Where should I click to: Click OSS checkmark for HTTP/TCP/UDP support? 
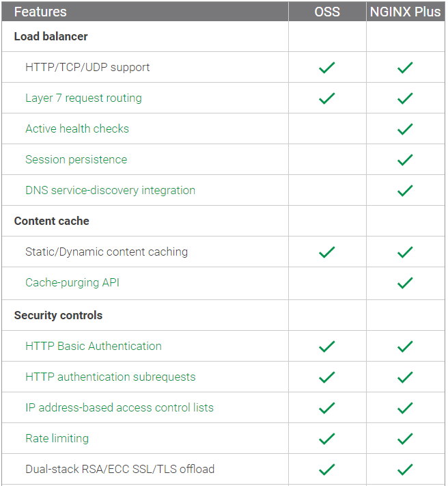coord(327,68)
